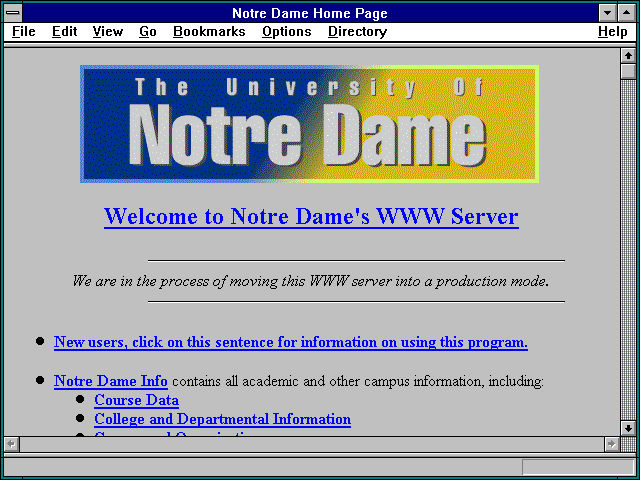This screenshot has height=480, width=640.
Task: Click the vertical scrollbar thumb
Action: point(628,71)
